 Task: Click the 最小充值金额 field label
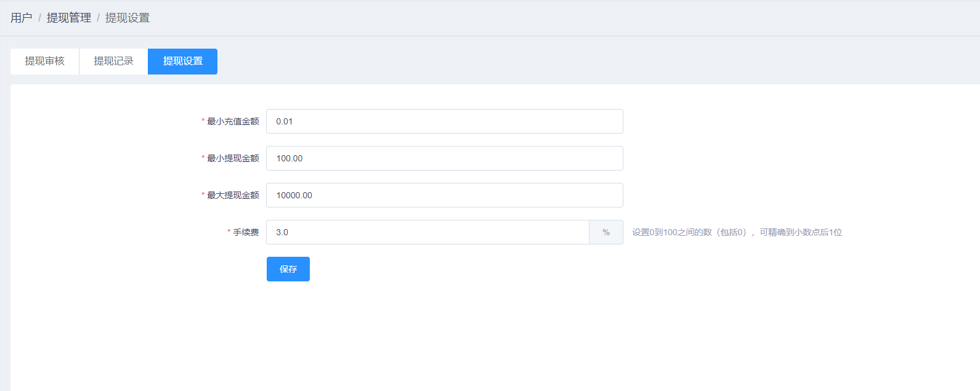tap(233, 121)
